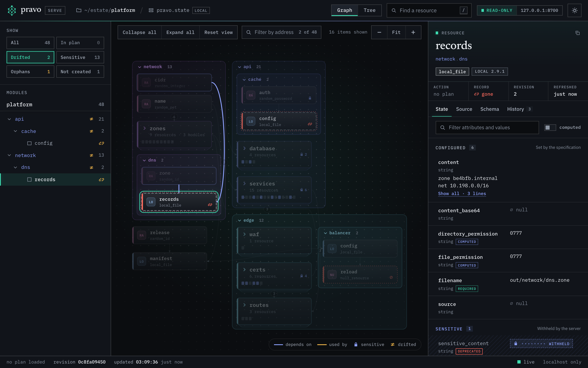Click the drifted icon on api module row

(91, 119)
